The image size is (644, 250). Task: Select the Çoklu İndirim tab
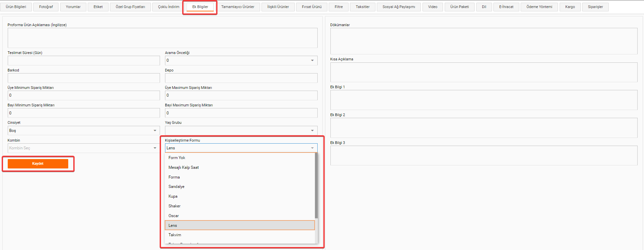(168, 7)
